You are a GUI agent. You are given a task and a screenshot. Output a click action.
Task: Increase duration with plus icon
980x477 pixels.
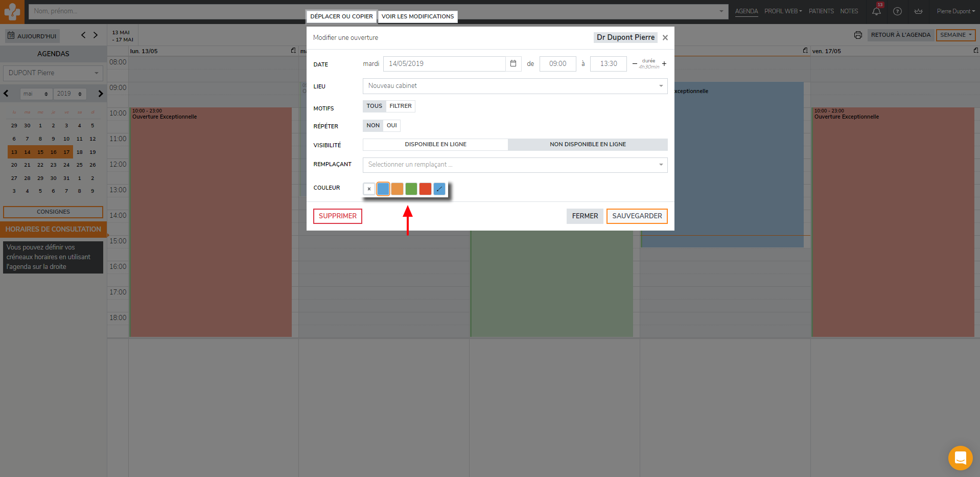tap(664, 63)
